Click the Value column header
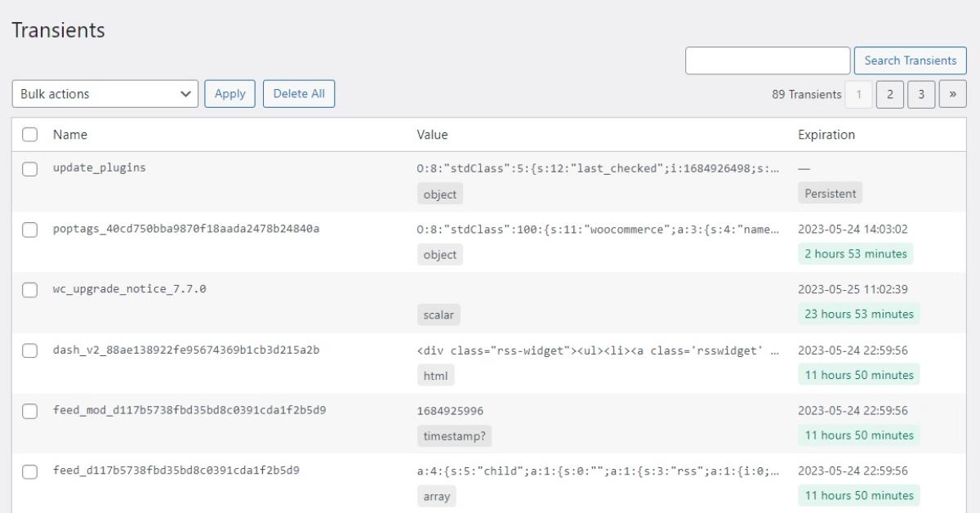The width and height of the screenshot is (980, 513). (432, 135)
